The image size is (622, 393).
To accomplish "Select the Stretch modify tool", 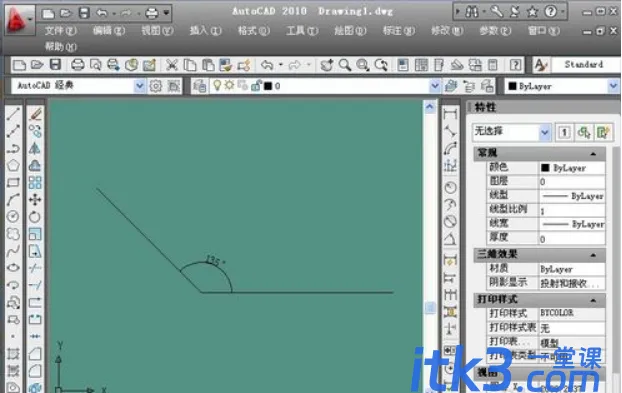I will (35, 251).
